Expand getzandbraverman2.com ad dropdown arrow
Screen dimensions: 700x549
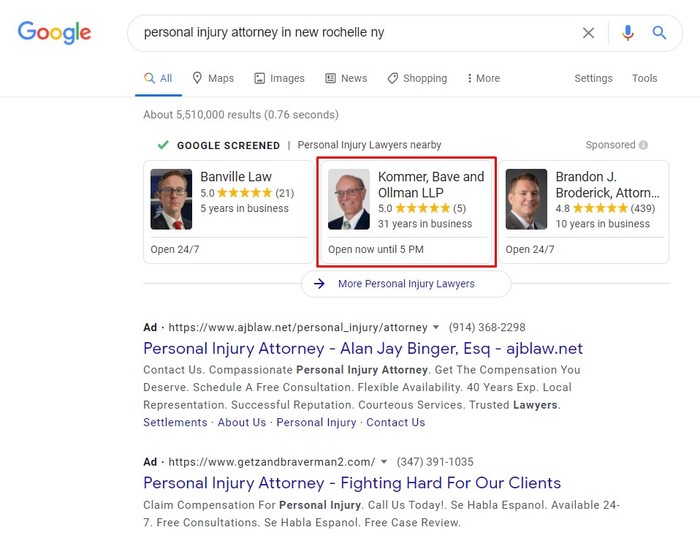pyautogui.click(x=383, y=462)
